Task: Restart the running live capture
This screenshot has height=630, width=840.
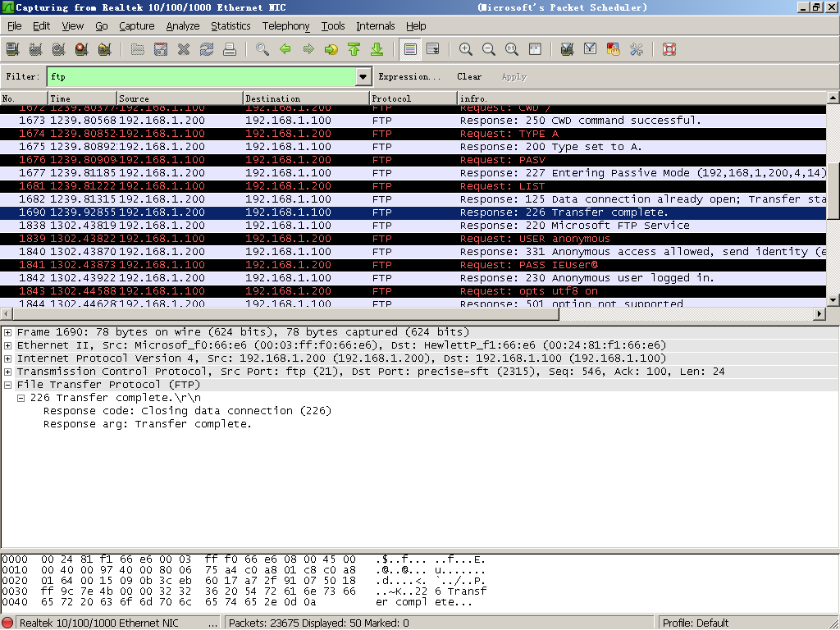Action: (105, 49)
